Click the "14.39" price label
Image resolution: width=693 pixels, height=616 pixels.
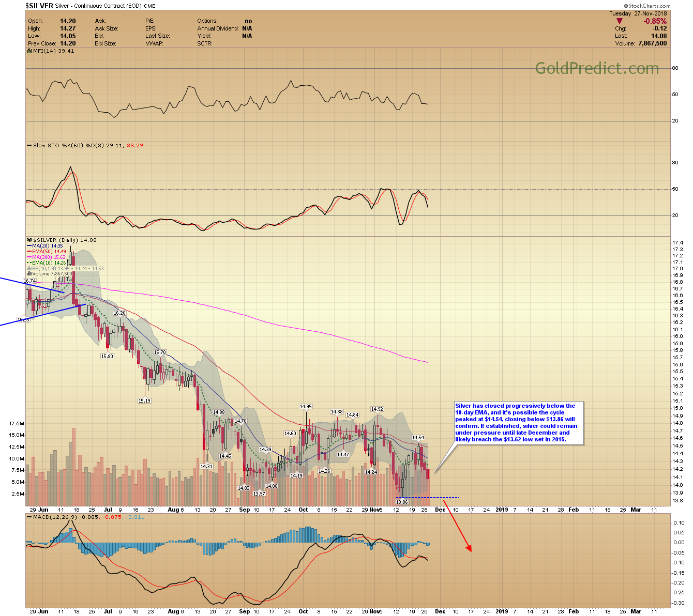[265, 450]
